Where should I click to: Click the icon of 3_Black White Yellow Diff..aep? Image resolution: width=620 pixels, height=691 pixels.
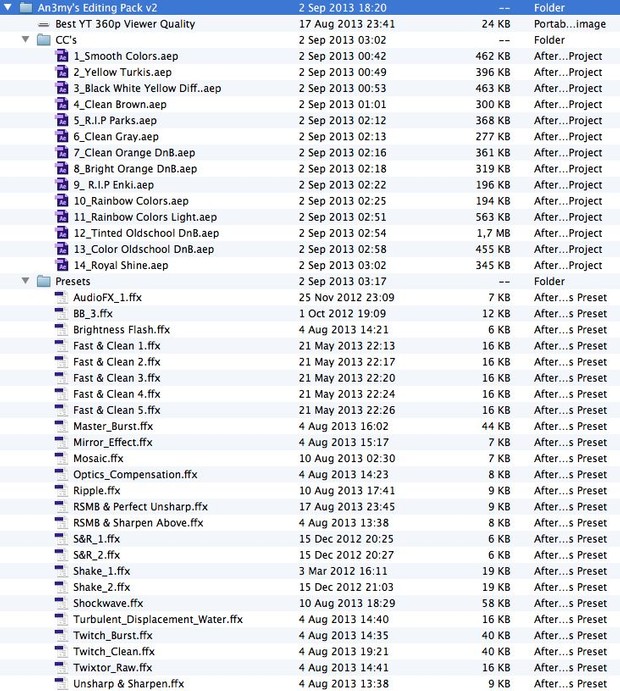(x=62, y=88)
